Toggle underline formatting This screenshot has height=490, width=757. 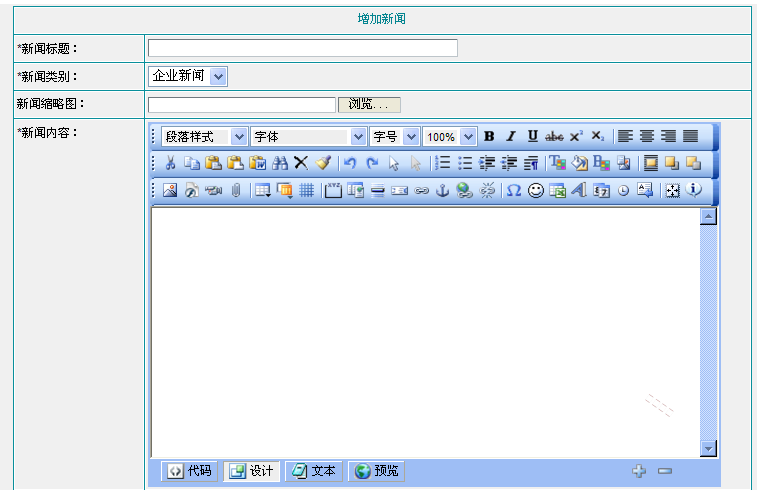(533, 136)
